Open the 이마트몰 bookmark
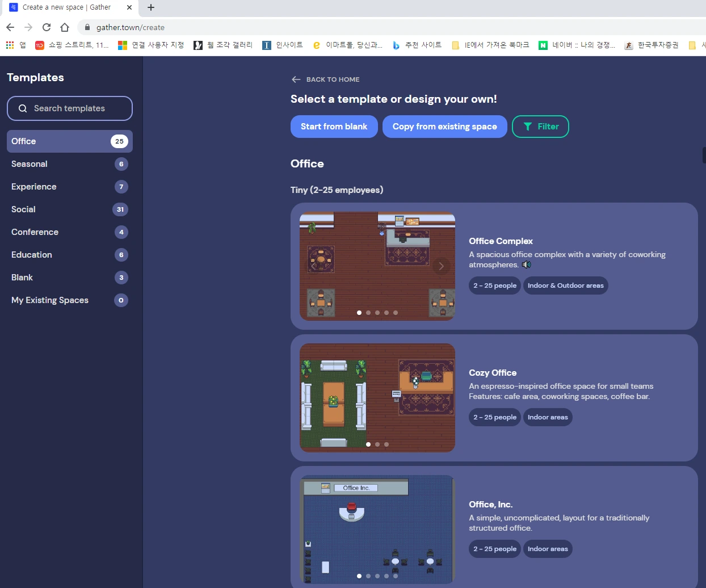The height and width of the screenshot is (588, 706). coord(348,45)
